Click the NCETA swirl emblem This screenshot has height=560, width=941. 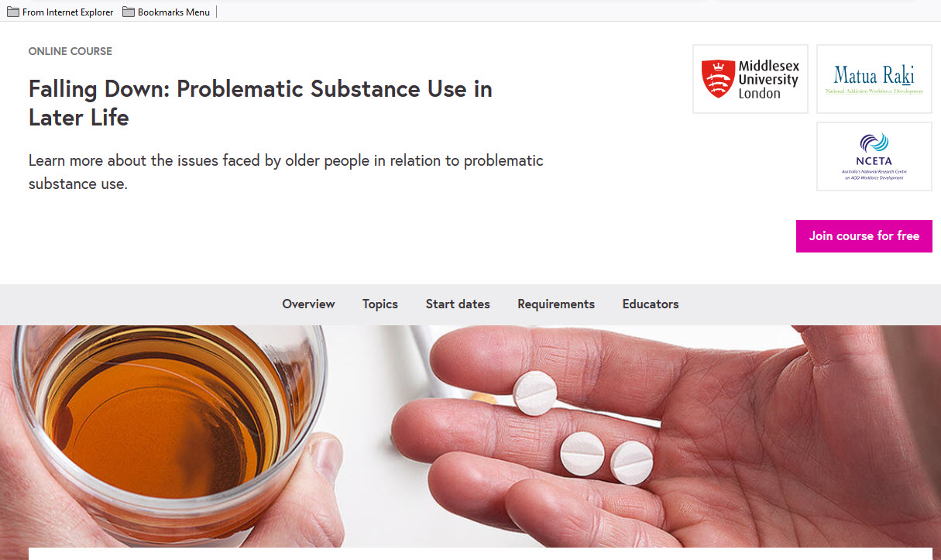tap(874, 143)
